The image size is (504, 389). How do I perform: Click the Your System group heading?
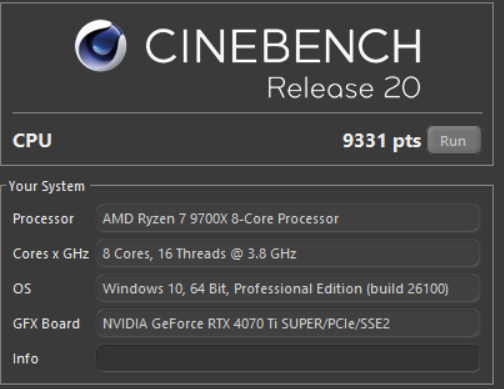[47, 186]
